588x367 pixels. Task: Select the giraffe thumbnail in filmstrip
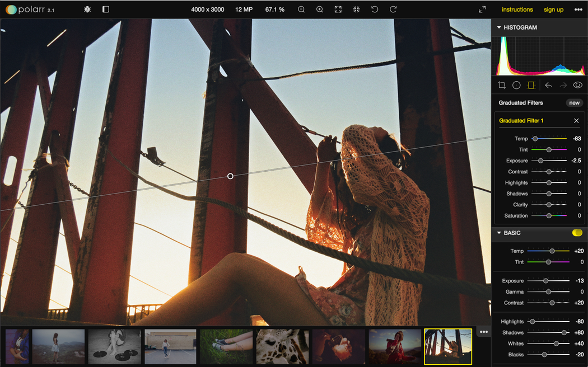coord(282,347)
